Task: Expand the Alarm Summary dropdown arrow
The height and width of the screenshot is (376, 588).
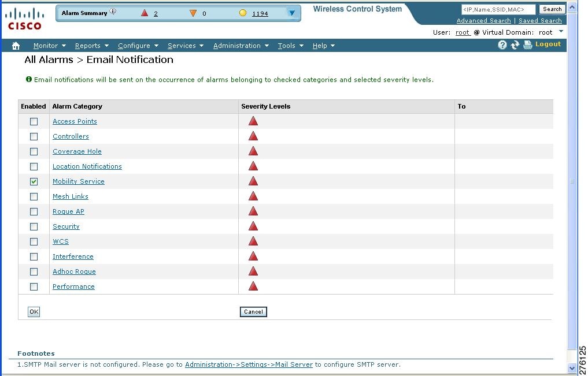Action: pos(292,13)
